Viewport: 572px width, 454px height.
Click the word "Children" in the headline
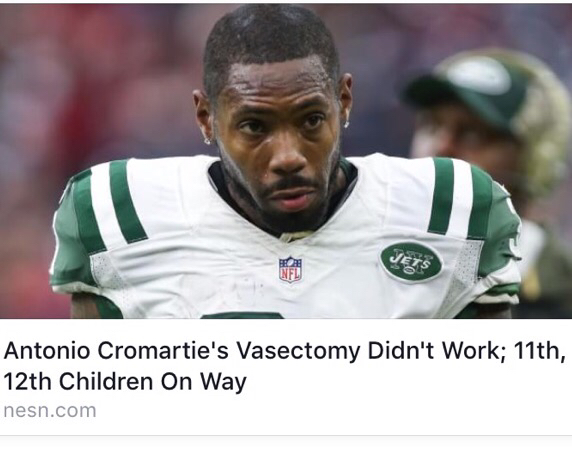pos(106,381)
